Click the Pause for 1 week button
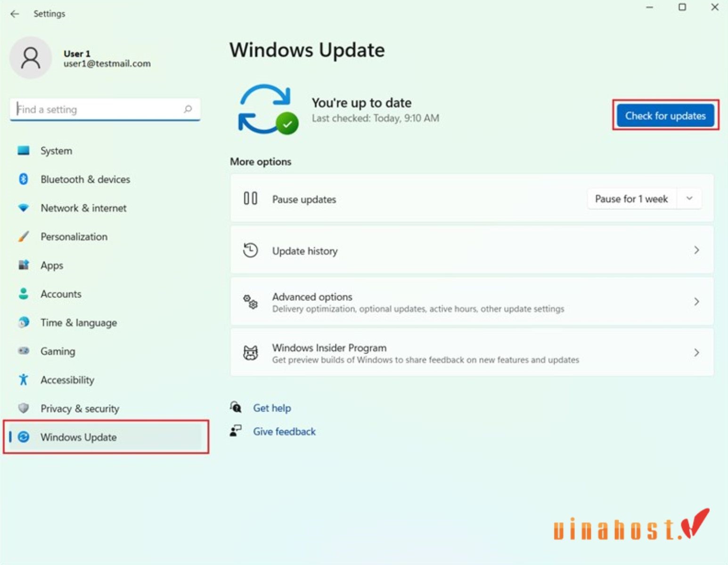Image resolution: width=728 pixels, height=565 pixels. [x=631, y=199]
